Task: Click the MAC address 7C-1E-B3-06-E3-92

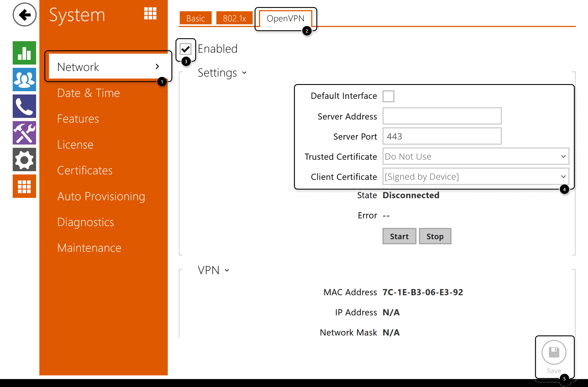Action: [x=423, y=292]
